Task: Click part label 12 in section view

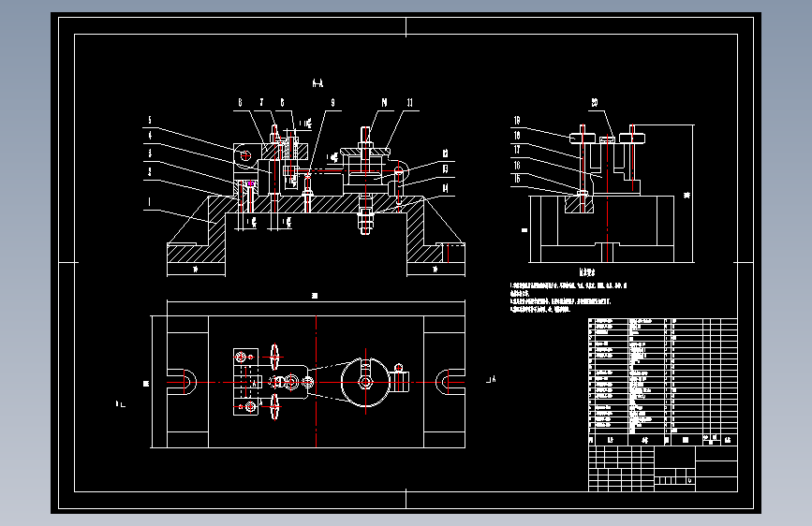Action: [x=445, y=153]
